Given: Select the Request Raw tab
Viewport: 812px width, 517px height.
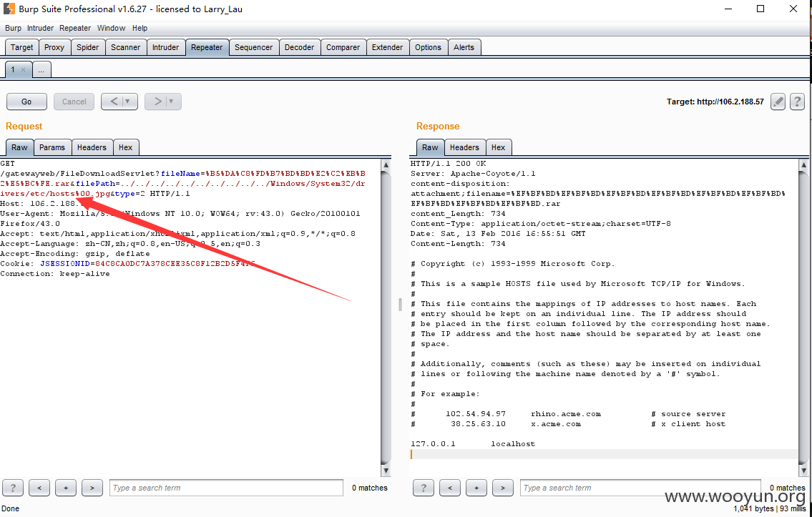Looking at the screenshot, I should tap(20, 147).
